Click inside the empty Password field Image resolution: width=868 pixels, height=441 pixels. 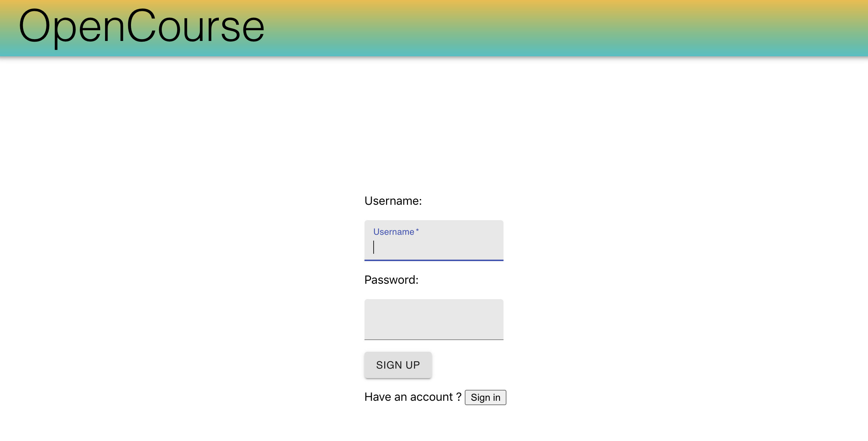[x=434, y=319]
